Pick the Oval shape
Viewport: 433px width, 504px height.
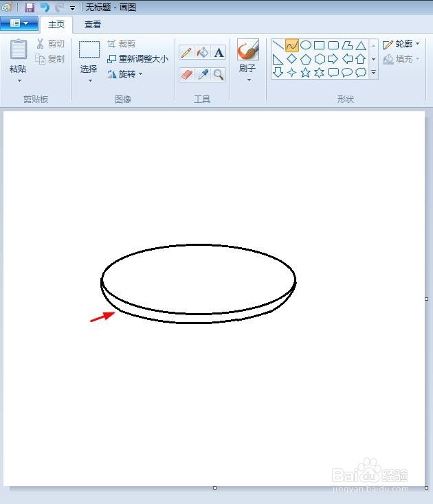306,45
